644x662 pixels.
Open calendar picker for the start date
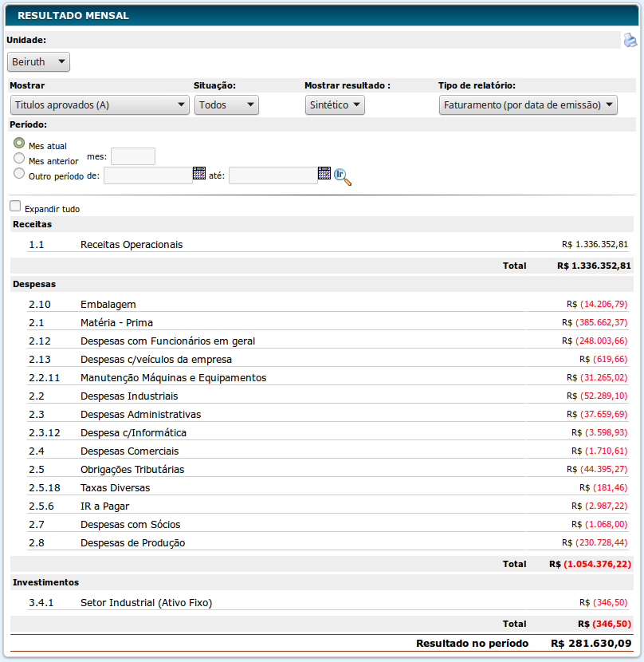point(199,173)
